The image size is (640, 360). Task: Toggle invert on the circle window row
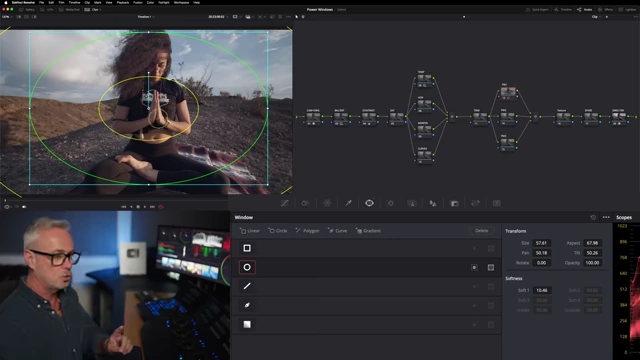474,267
